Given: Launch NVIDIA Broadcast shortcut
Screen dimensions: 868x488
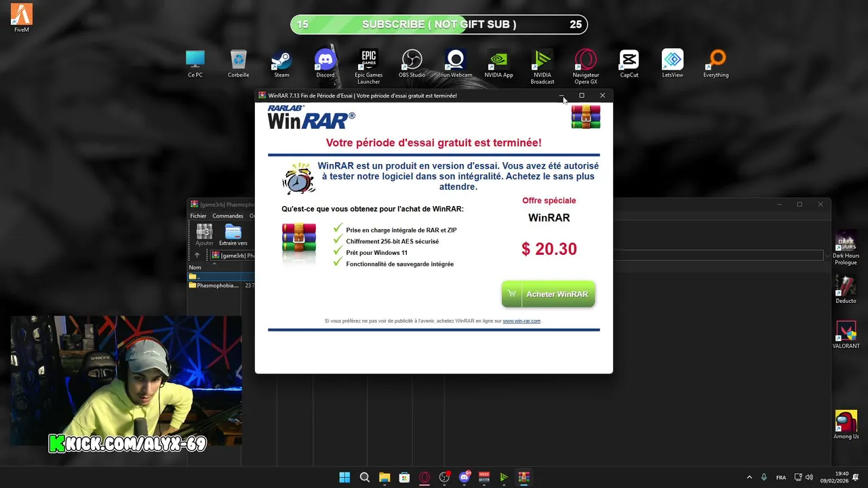Looking at the screenshot, I should coord(542,66).
